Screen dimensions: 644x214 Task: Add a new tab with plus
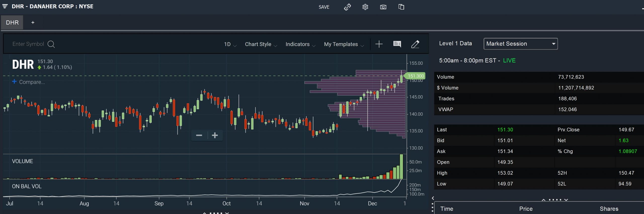(33, 22)
